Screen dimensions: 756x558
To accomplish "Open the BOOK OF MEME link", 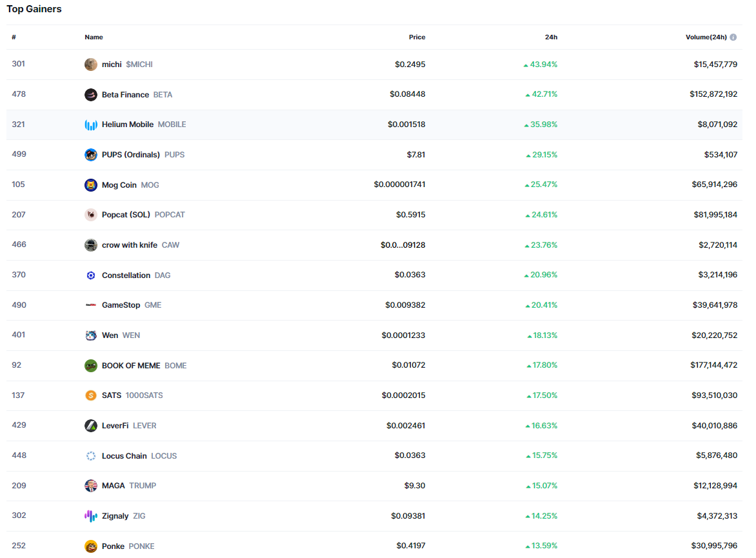I will [x=131, y=366].
